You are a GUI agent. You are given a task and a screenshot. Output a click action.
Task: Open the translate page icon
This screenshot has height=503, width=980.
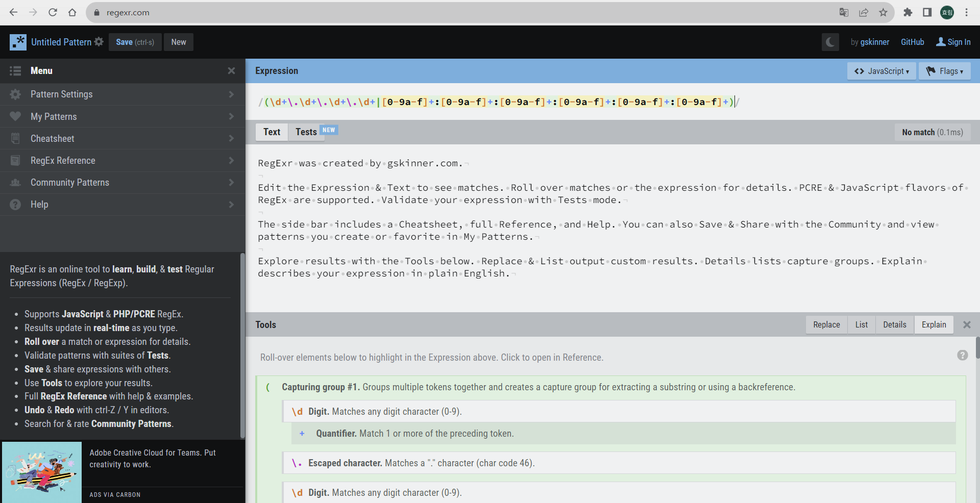click(844, 12)
